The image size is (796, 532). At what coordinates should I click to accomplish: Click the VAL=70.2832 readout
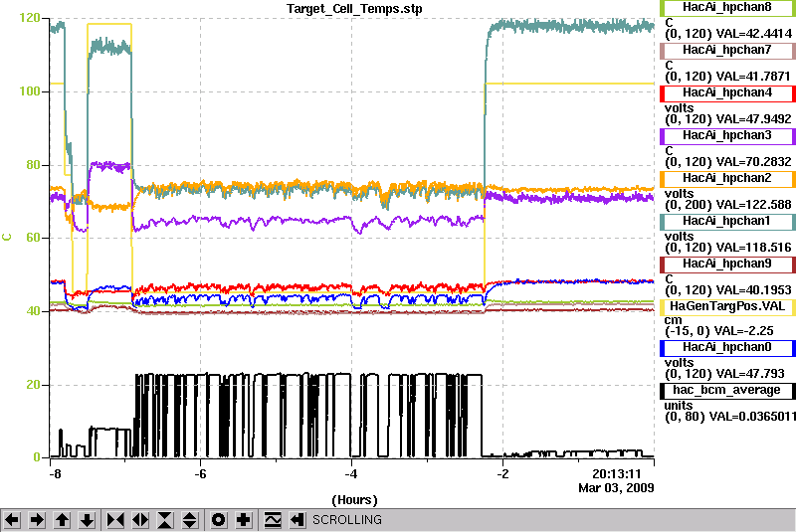[x=753, y=162]
